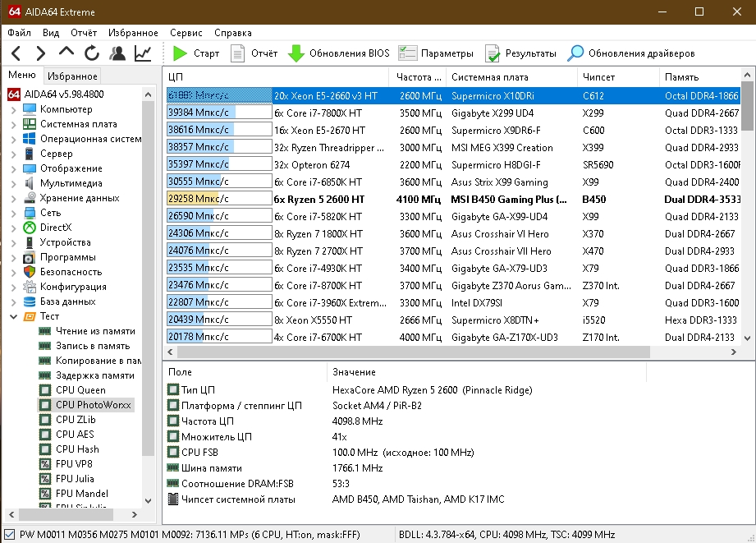Select the Хранение данных item
The image size is (756, 543).
pos(80,198)
